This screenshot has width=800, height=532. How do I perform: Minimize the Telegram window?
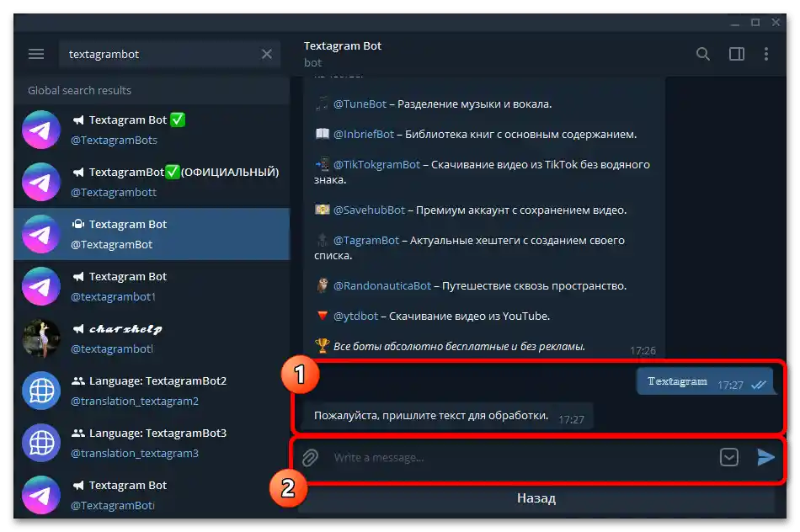click(x=734, y=23)
